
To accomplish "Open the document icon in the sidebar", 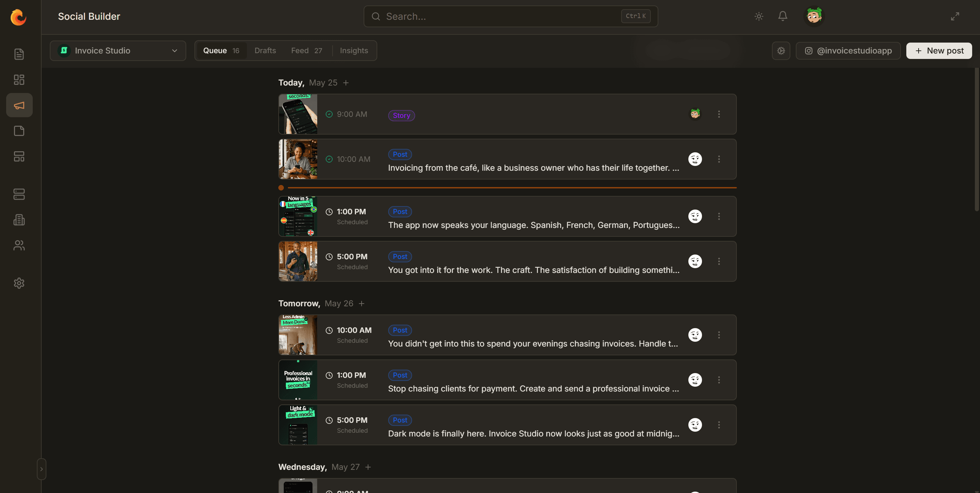I will click(x=19, y=55).
